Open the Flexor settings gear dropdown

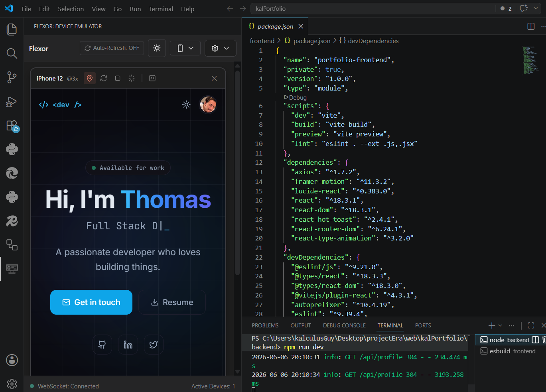pyautogui.click(x=221, y=48)
